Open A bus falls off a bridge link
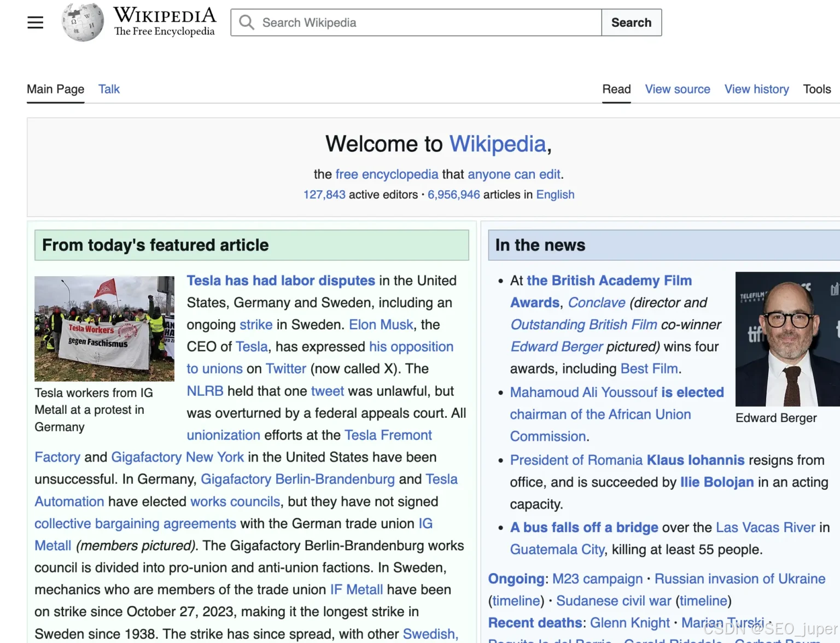The image size is (840, 643). pos(584,527)
